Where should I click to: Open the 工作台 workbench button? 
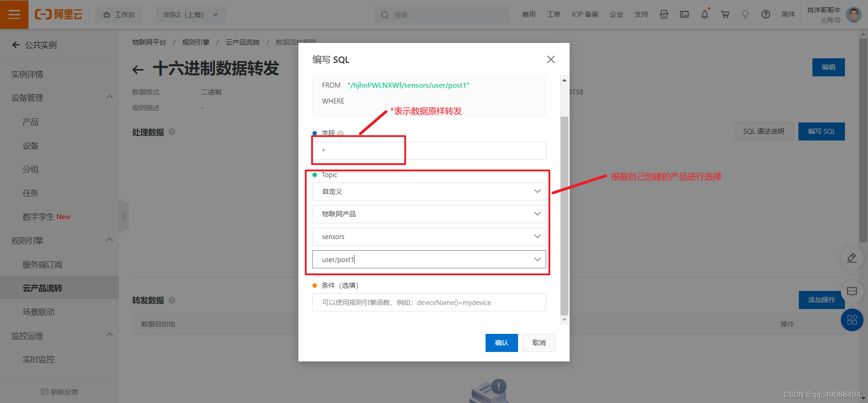(x=119, y=14)
